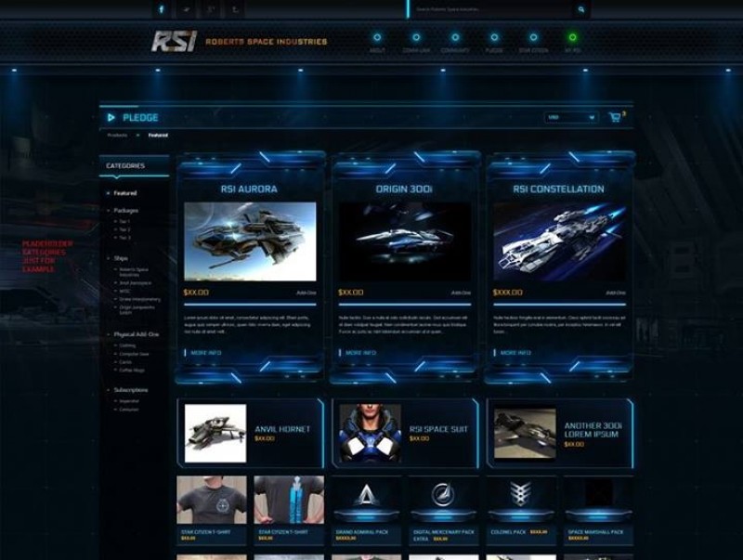Click More Info on RSI Aurora card
This screenshot has height=560, width=743.
(205, 353)
